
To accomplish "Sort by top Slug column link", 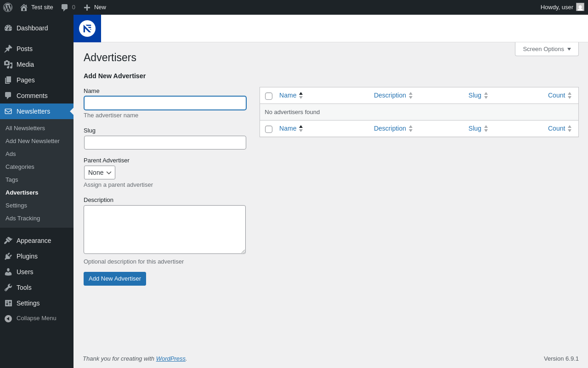I will tap(475, 96).
